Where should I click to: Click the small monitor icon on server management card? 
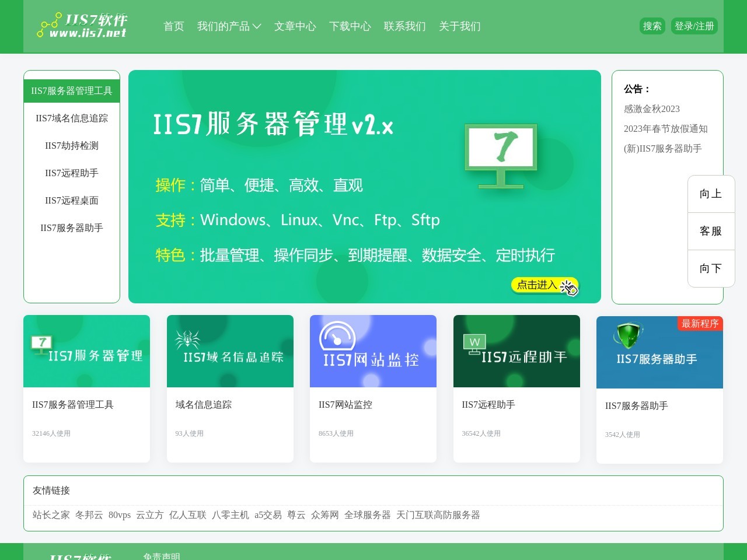pyautogui.click(x=41, y=344)
